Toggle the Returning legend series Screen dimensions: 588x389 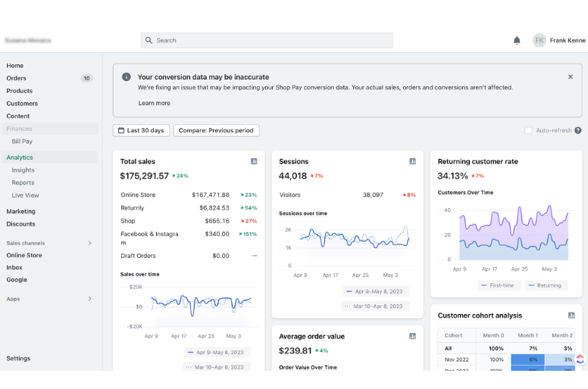(546, 285)
